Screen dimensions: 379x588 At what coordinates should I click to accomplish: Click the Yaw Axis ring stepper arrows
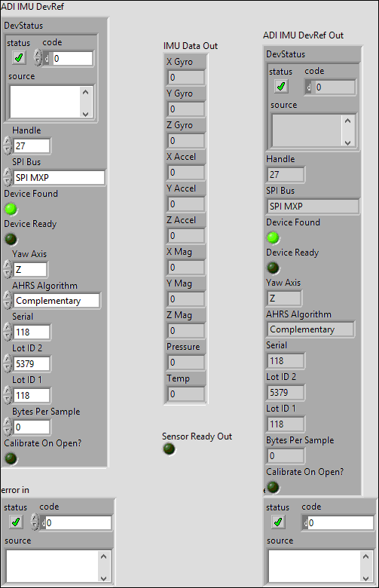point(8,269)
